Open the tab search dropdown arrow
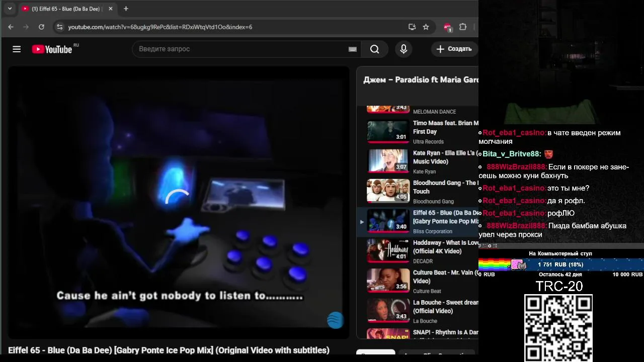Viewport: 644px width, 362px height. (10, 9)
